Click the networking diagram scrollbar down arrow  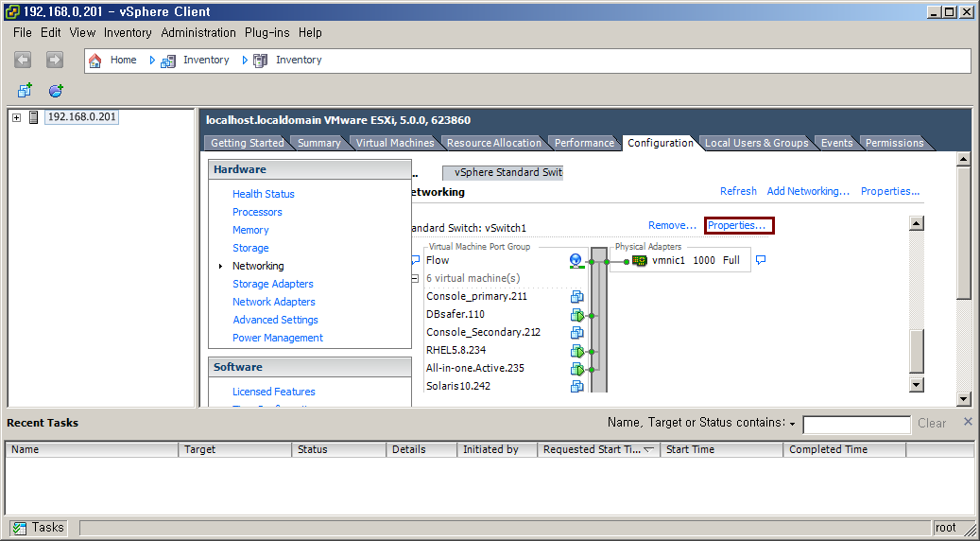pos(917,385)
